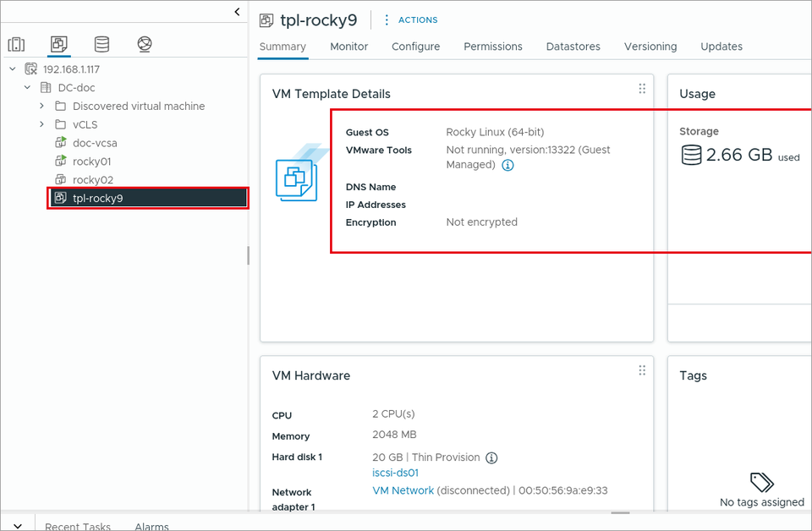Collapse the 192.168.1.117 vCenter tree node

[x=13, y=68]
